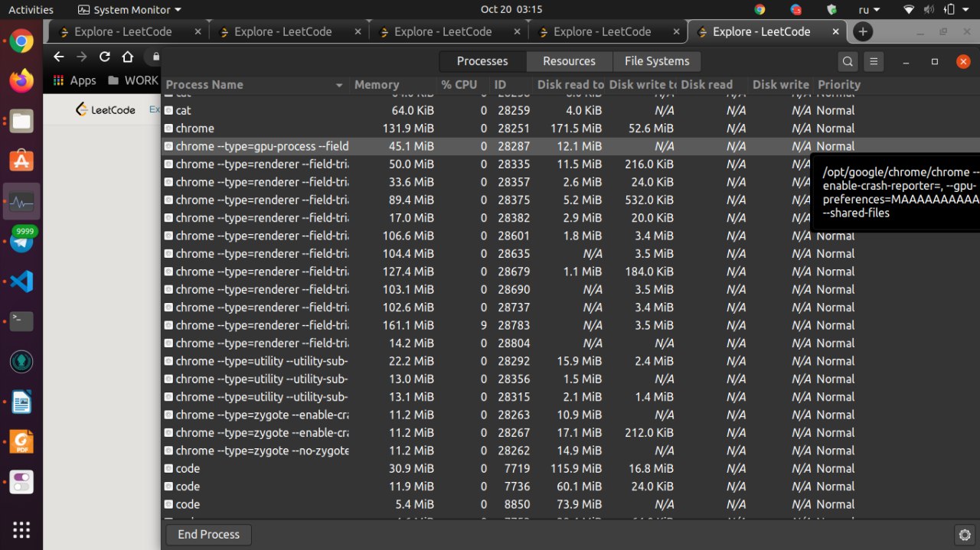Select System Monitor icon in dock
980x550 pixels.
click(21, 201)
